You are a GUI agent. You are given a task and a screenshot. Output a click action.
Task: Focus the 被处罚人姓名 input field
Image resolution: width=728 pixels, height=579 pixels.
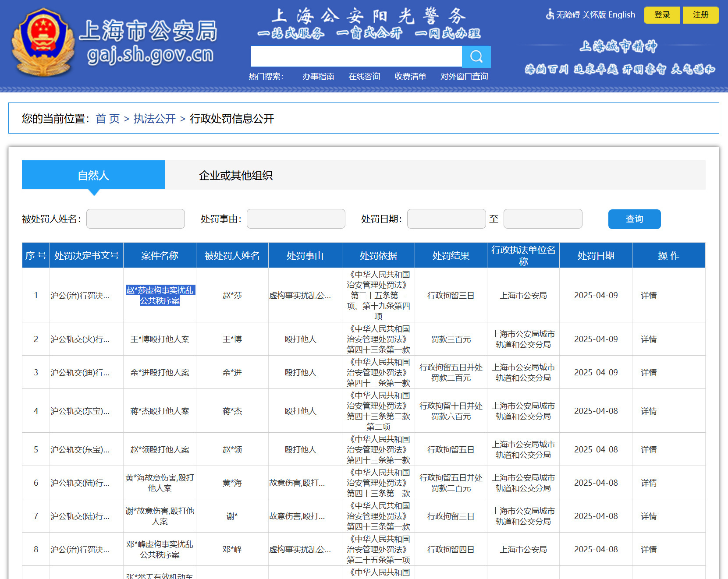(135, 219)
